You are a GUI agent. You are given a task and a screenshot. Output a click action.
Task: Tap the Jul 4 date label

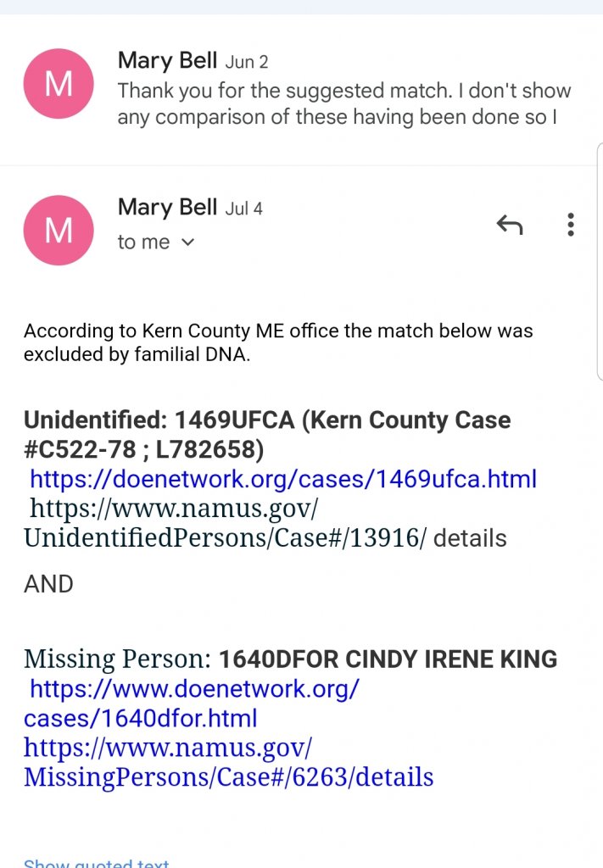coord(244,209)
